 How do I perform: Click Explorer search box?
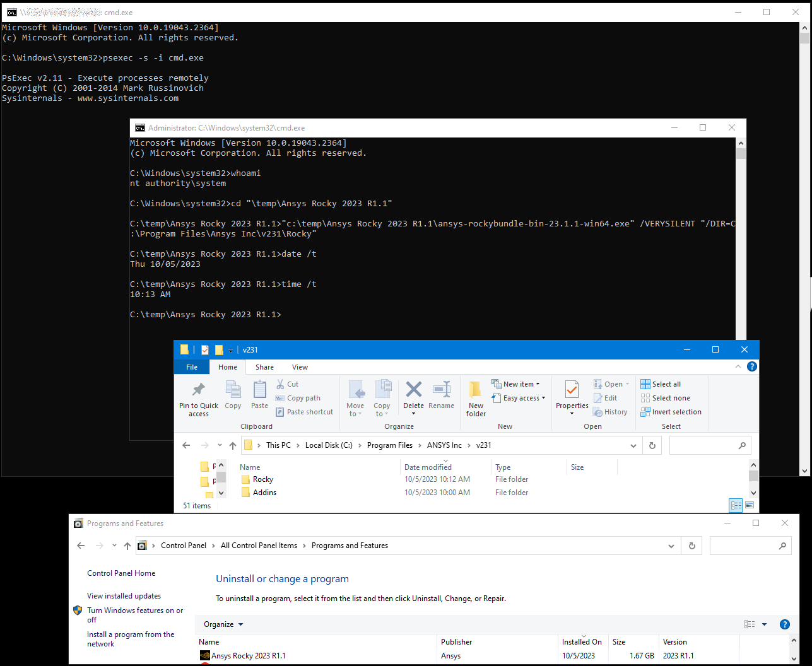coord(710,445)
